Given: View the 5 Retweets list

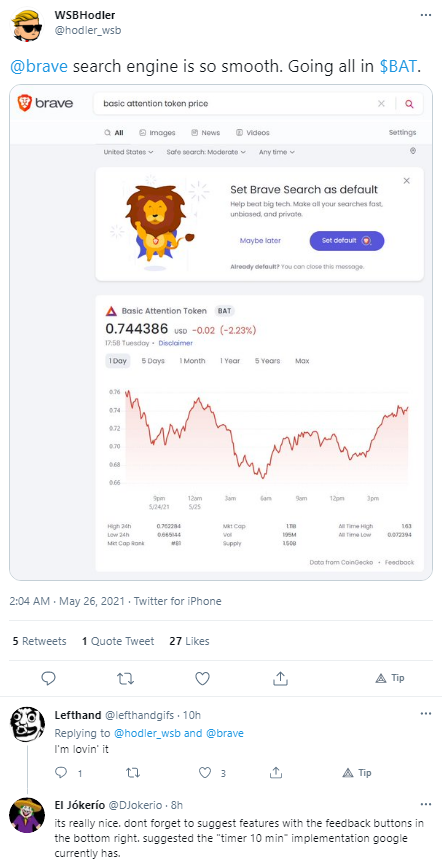Looking at the screenshot, I should point(39,641).
